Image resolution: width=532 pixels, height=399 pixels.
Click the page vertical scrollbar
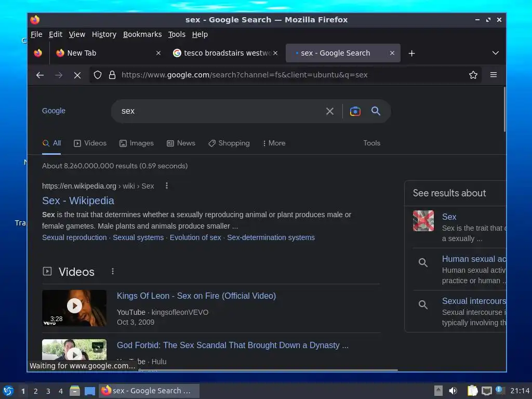click(504, 110)
